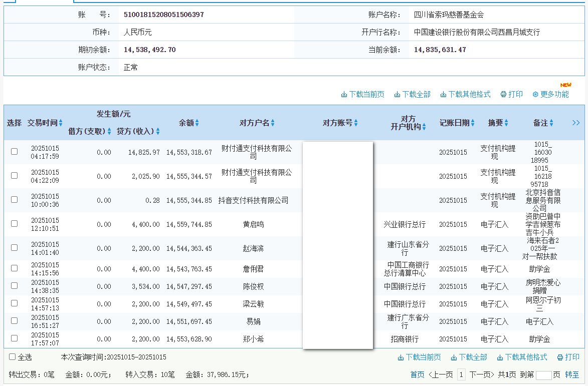Click the 转至 jump link

click(572, 374)
